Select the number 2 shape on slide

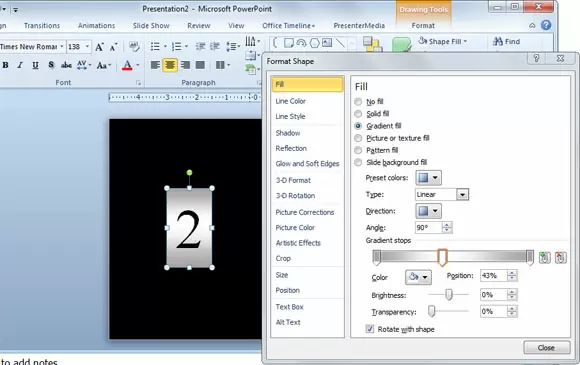pos(189,228)
